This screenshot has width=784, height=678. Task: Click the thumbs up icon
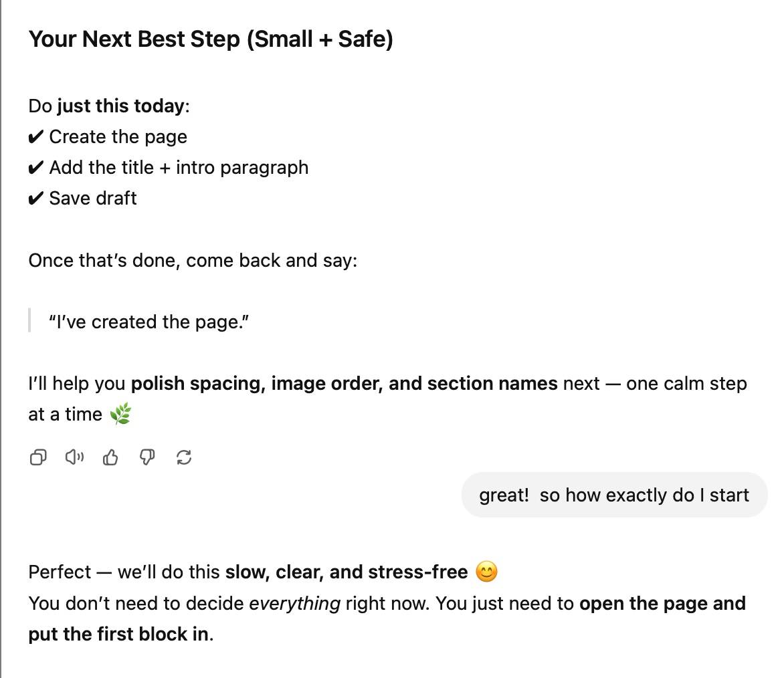point(110,457)
